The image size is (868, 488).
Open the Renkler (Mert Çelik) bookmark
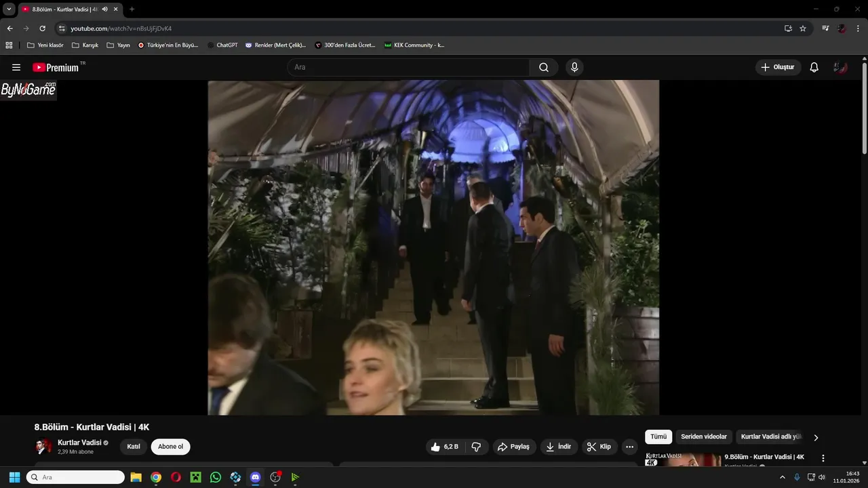point(275,45)
